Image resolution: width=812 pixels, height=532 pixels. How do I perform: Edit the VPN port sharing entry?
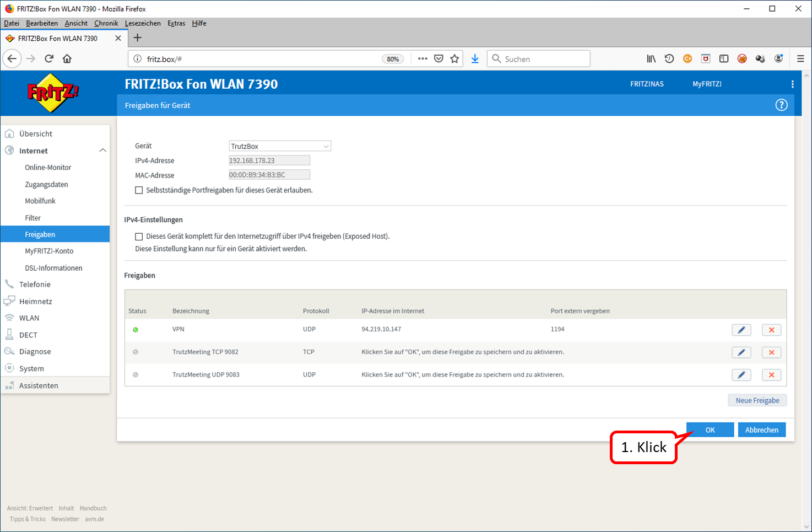(x=741, y=330)
